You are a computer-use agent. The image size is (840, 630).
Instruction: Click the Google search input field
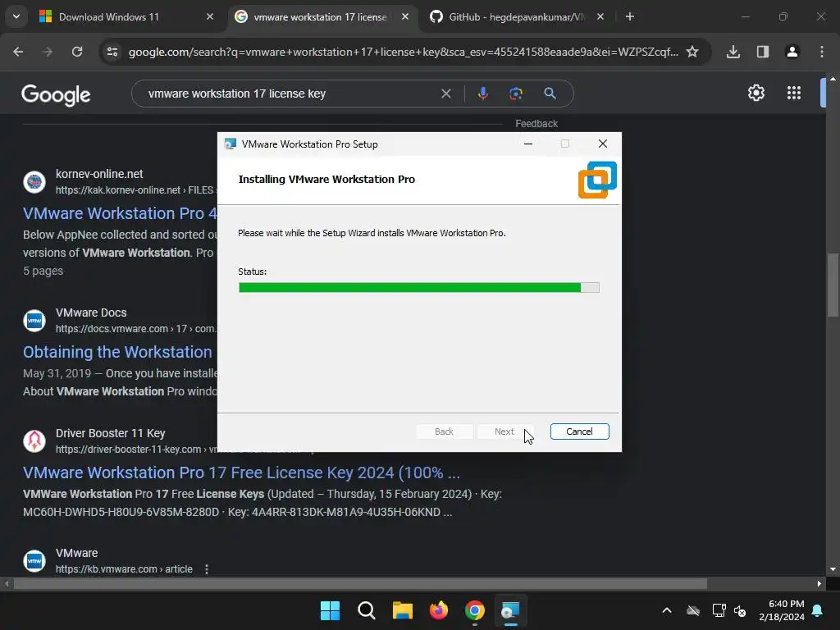coord(290,94)
